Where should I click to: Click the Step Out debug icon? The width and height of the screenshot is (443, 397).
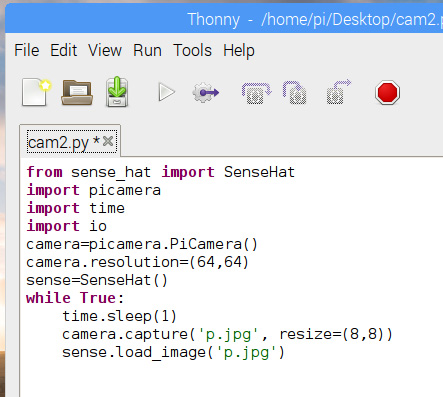point(338,92)
